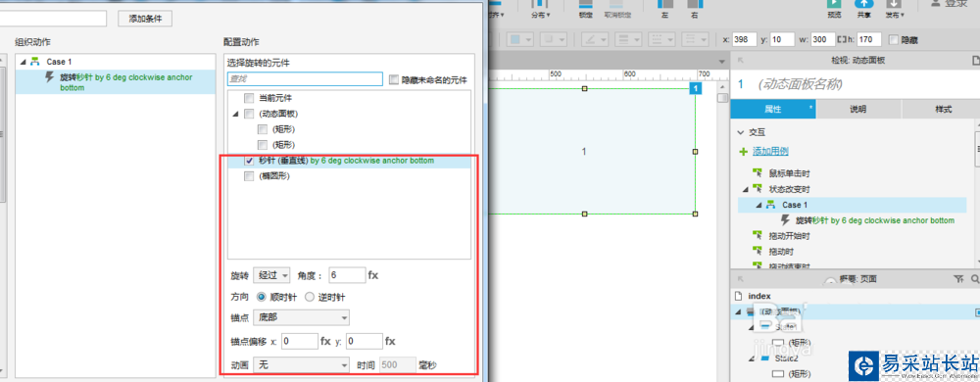Select the 鼠标单击时 event
Viewport: 980px width, 382px height.
click(789, 173)
